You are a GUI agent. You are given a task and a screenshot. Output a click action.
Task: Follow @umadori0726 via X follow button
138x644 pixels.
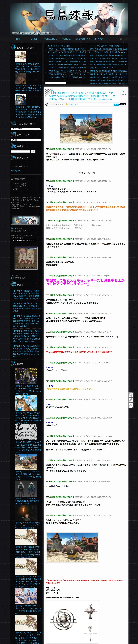coord(24,241)
